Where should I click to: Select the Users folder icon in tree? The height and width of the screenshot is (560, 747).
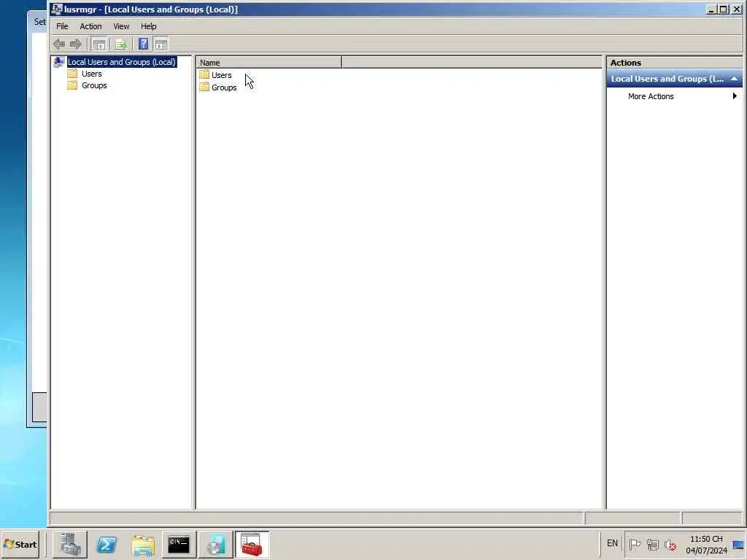click(x=72, y=74)
